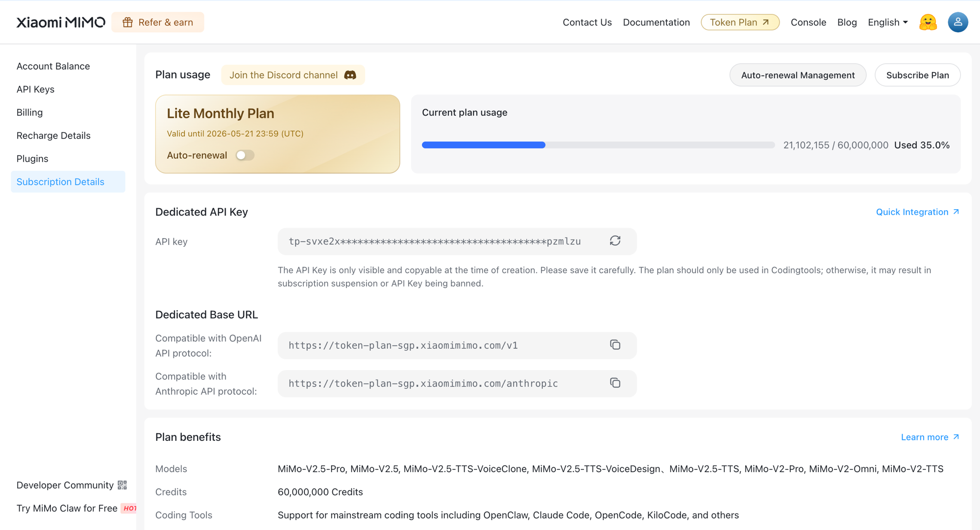Click the HOT badge beside MiMo Claw
This screenshot has height=530, width=980.
coord(129,508)
